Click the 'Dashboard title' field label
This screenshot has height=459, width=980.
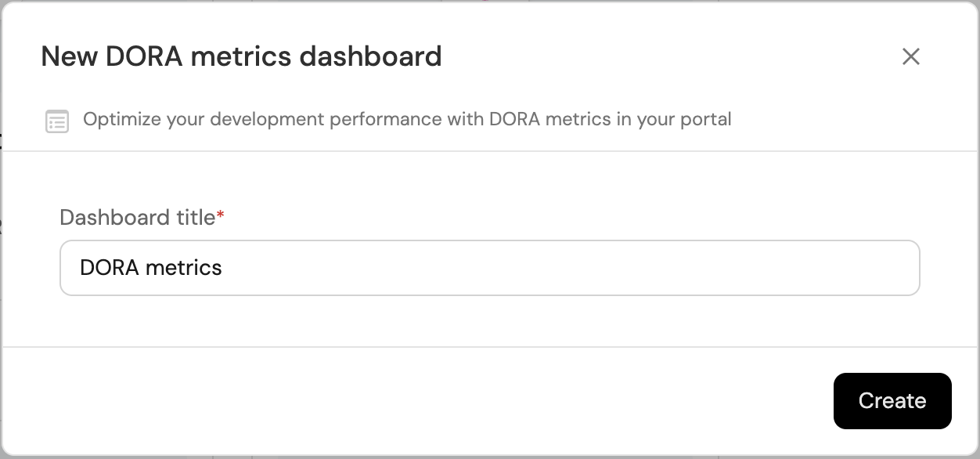[x=137, y=217]
